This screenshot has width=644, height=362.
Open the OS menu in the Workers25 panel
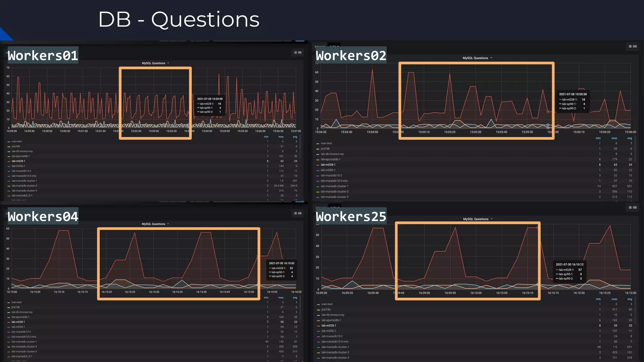(x=632, y=207)
